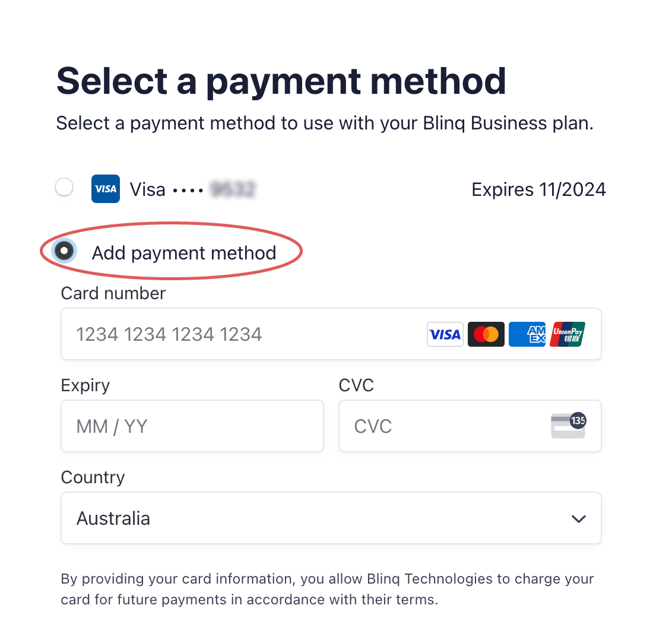Focus the Card number input field
This screenshot has width=672, height=621.
click(331, 334)
